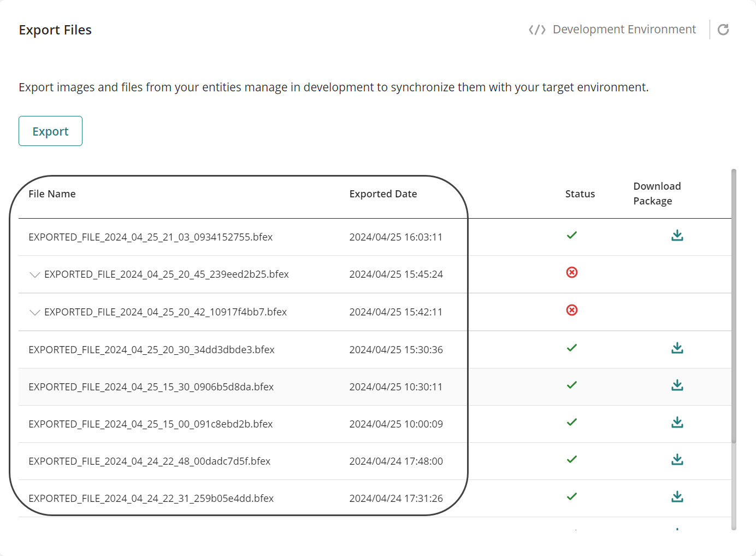Select file name EXPORTED_FILE_2024_04_25_20_45_239eed2b25.bfex
756x556 pixels.
coord(167,274)
